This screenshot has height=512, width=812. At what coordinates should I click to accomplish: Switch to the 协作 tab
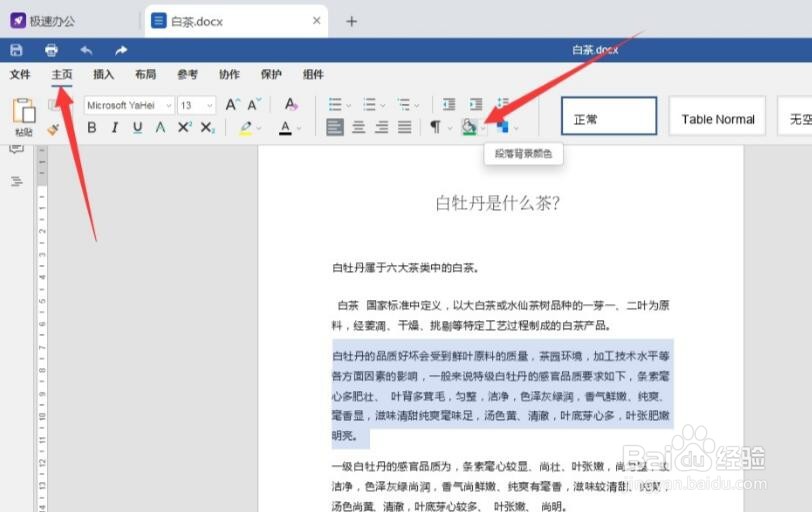(229, 75)
